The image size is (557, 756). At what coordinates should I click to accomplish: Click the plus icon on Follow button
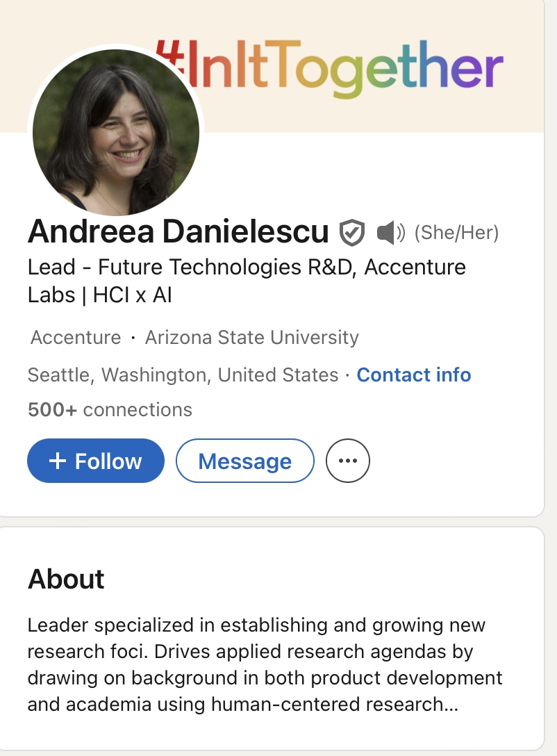(58, 461)
